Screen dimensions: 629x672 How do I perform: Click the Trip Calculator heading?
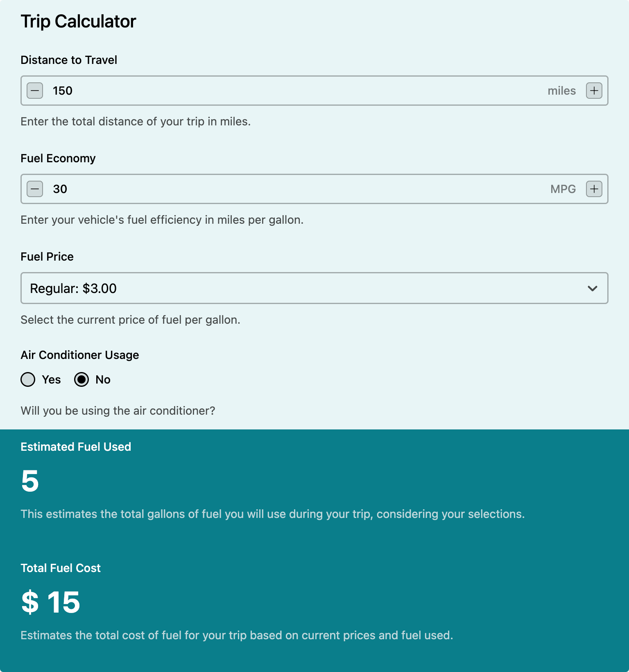point(78,21)
